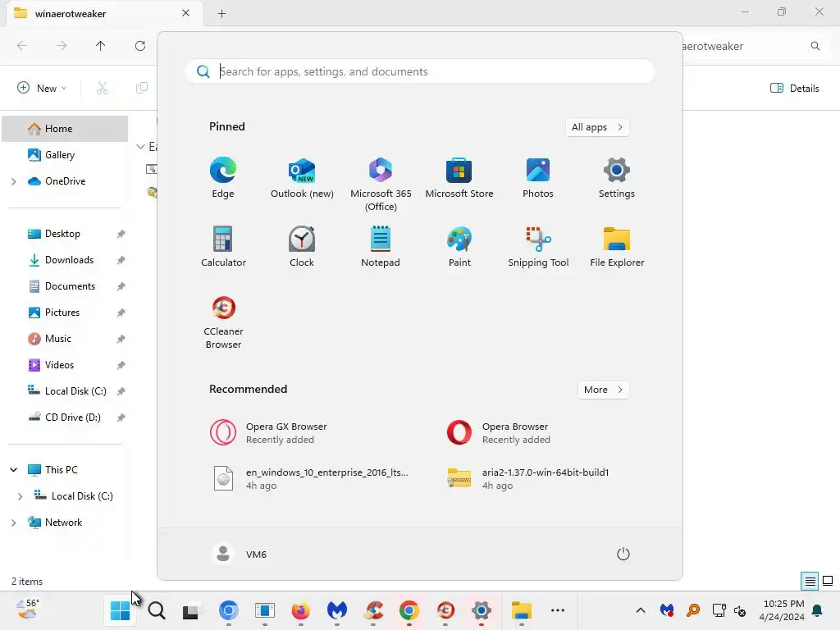840x630 pixels.
Task: Click the power button in Start menu
Action: click(623, 554)
